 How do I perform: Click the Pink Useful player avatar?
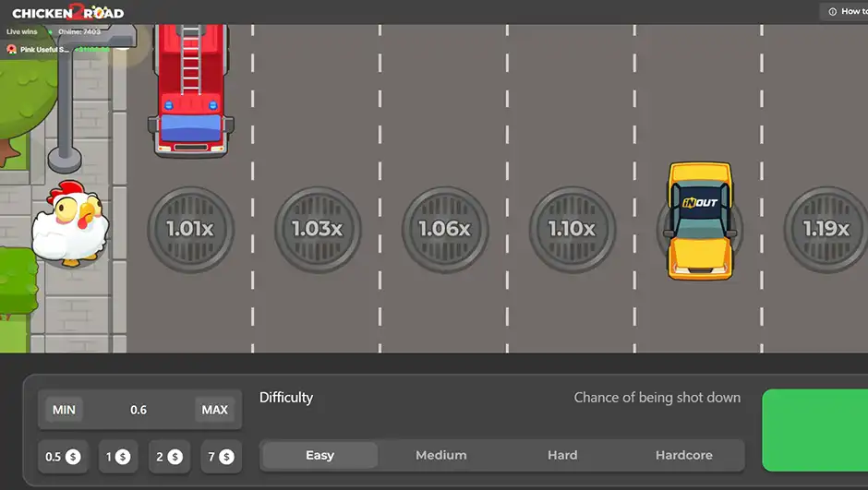point(11,49)
